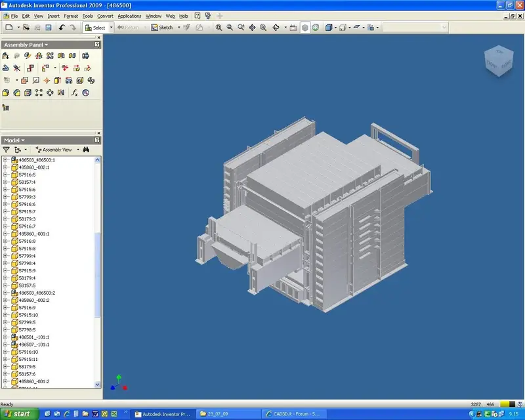This screenshot has height=420, width=525.
Task: Click the Bolted Connection icon in Assembly Panel
Action: click(x=86, y=56)
